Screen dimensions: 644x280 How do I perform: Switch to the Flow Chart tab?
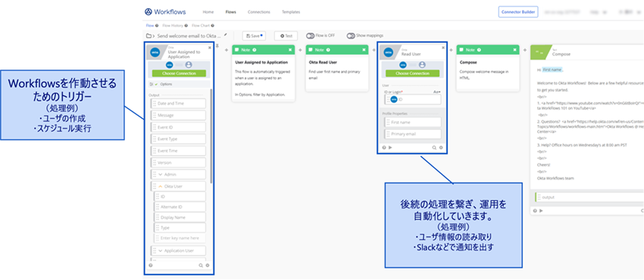pos(201,26)
